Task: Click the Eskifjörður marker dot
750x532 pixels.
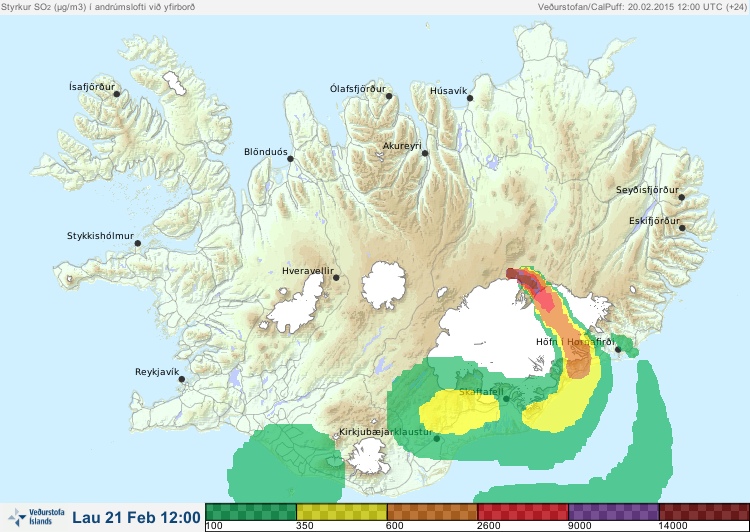Action: coord(682,228)
